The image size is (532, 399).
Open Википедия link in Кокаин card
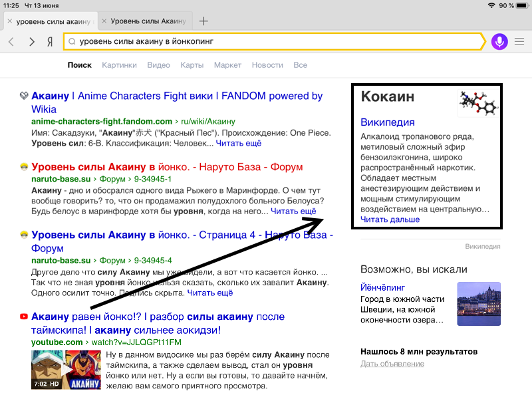click(388, 122)
